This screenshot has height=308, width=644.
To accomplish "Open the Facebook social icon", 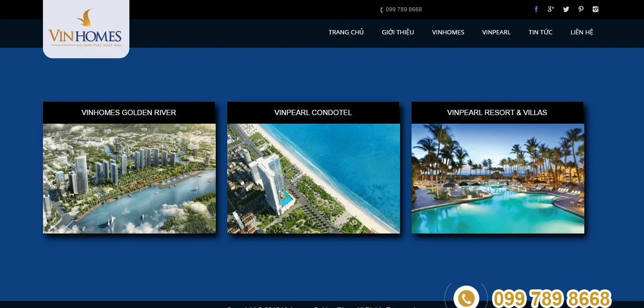I will (x=536, y=9).
